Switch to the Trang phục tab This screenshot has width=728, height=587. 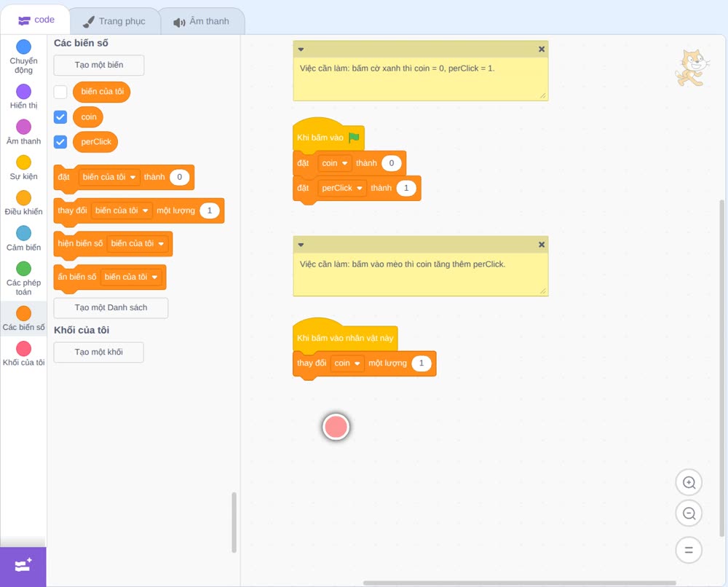coord(114,21)
